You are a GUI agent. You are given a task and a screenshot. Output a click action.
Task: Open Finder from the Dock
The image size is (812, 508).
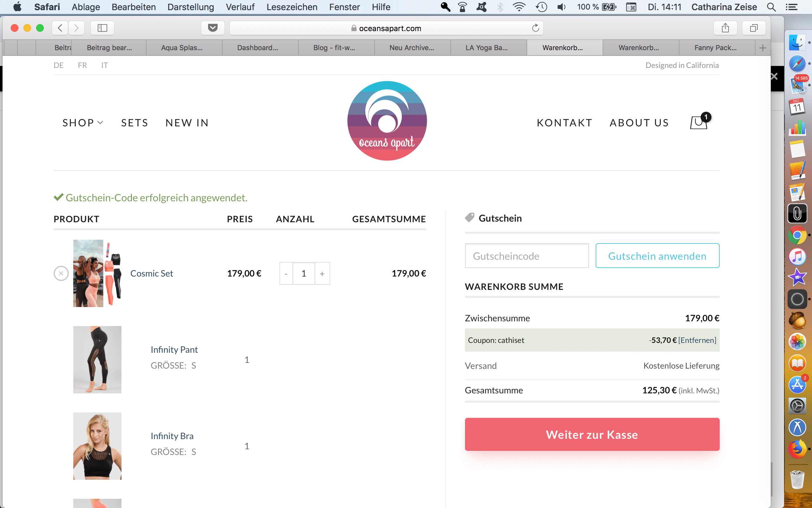[x=797, y=43]
